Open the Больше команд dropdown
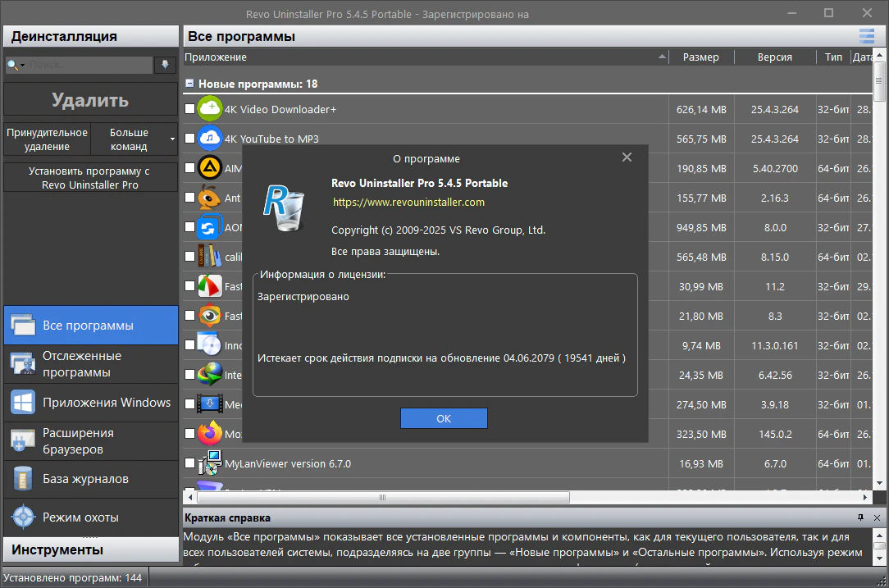Image resolution: width=889 pixels, height=588 pixels. click(133, 139)
